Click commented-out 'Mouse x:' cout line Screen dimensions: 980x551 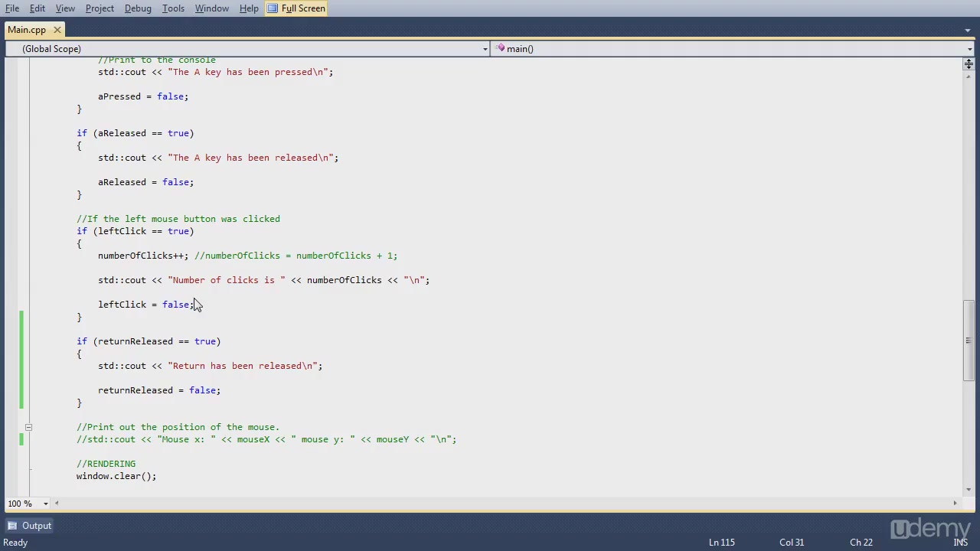pyautogui.click(x=266, y=439)
